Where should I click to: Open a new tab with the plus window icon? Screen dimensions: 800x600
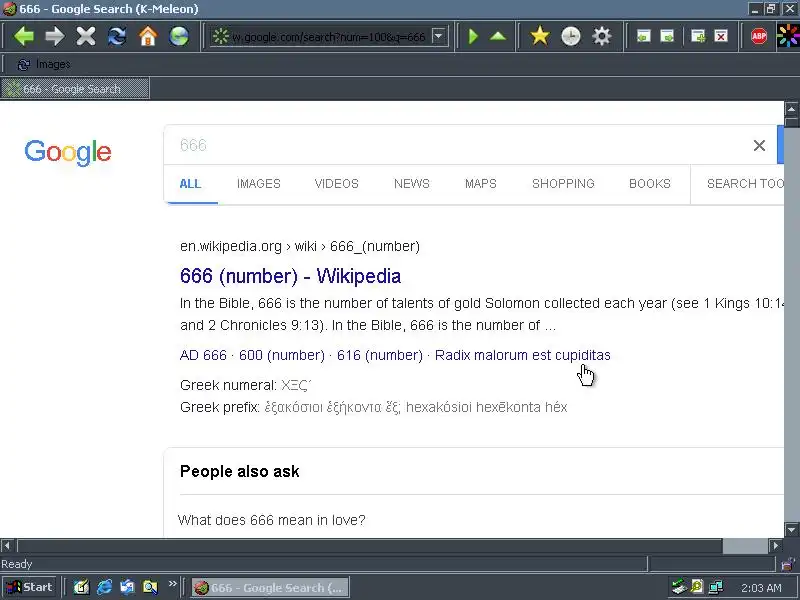click(697, 36)
